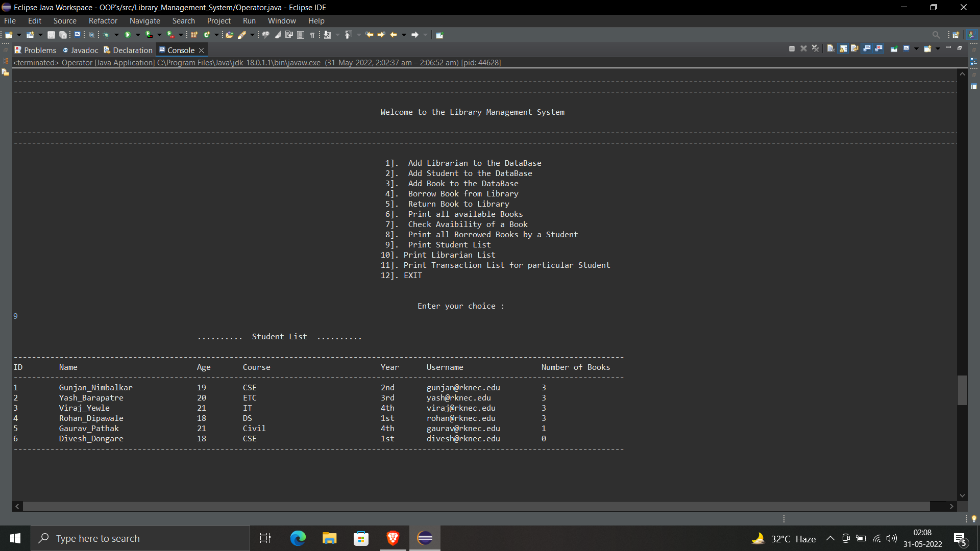Open the Run button dropdown arrow
The width and height of the screenshot is (980, 551).
coord(138,35)
